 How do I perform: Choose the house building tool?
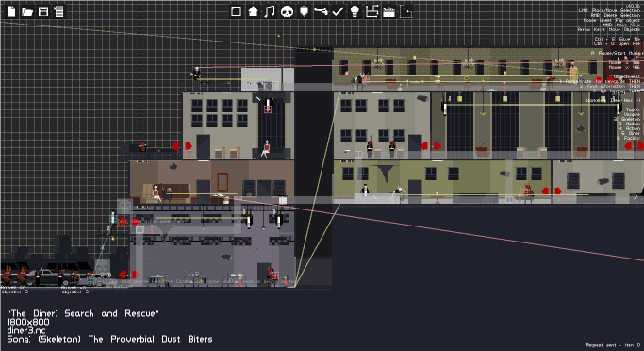pos(253,11)
